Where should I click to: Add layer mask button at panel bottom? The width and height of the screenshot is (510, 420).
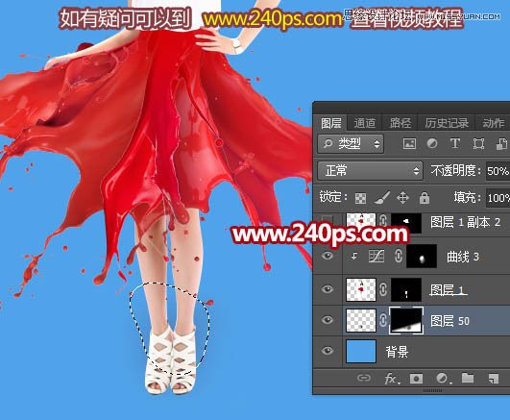click(x=416, y=379)
